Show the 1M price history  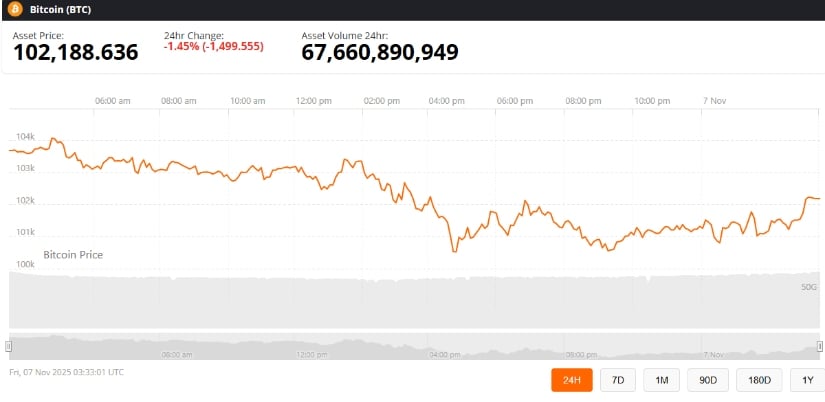click(662, 380)
